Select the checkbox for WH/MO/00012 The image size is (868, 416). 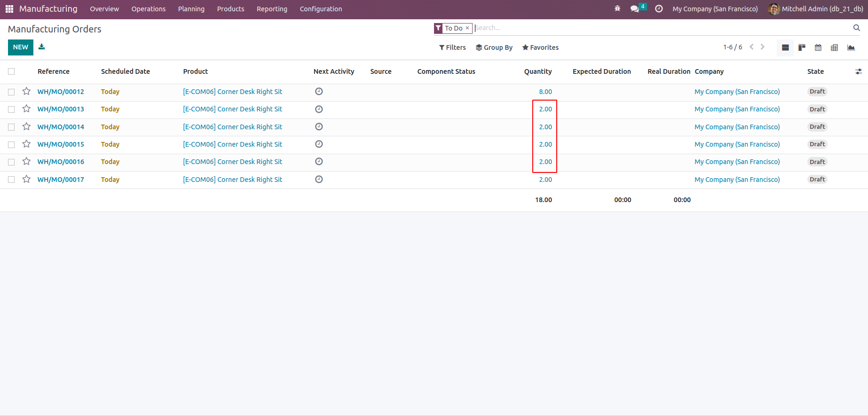(11, 92)
